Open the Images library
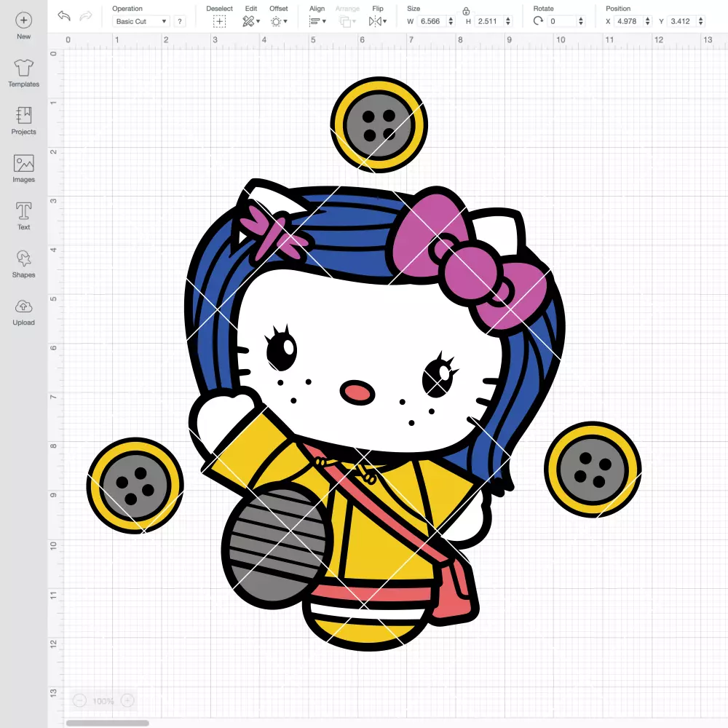Image resolution: width=728 pixels, height=728 pixels. pos(24,169)
